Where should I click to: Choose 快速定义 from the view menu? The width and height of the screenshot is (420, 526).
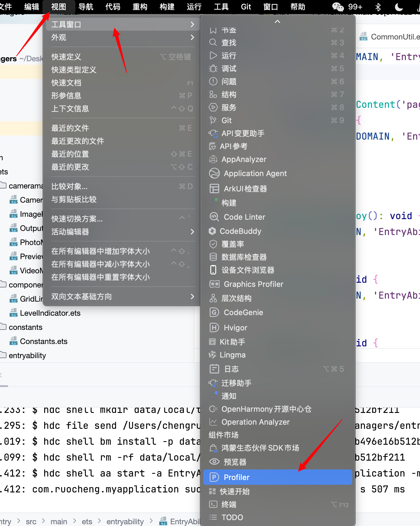click(x=122, y=57)
